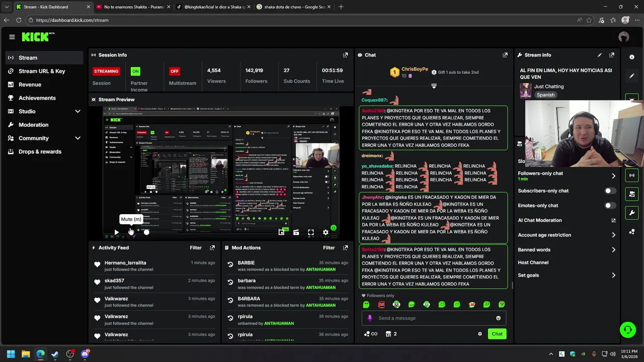Select the red angry emote

click(x=381, y=304)
